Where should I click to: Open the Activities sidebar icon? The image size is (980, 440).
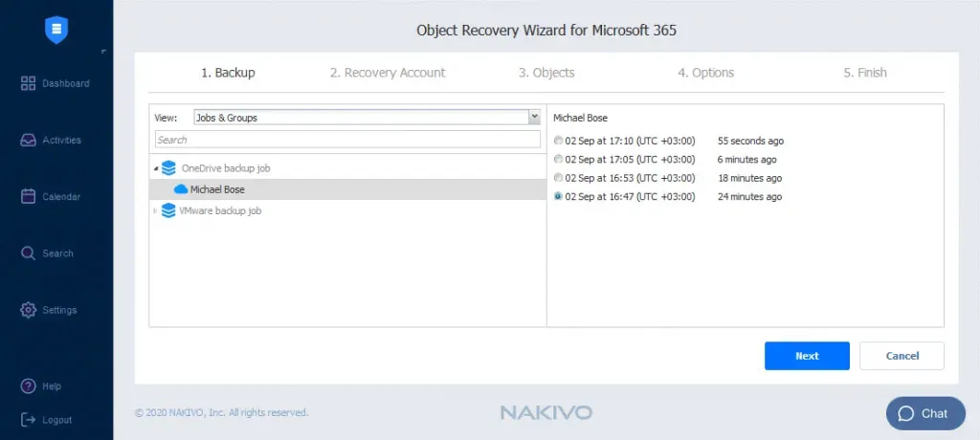(29, 141)
